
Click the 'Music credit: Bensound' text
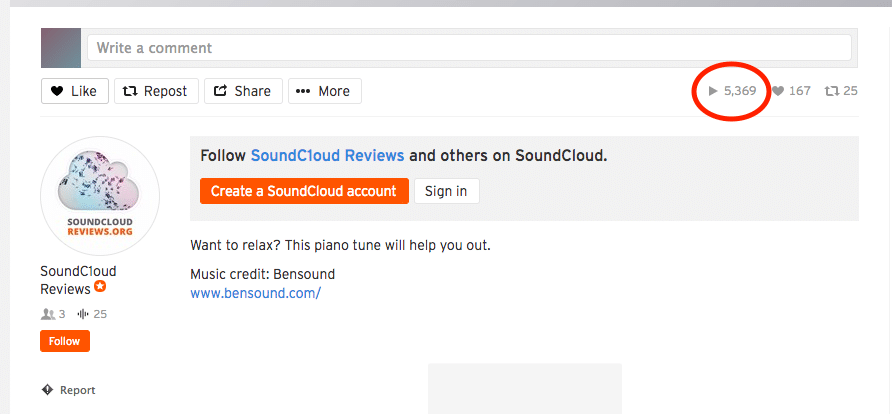(262, 275)
